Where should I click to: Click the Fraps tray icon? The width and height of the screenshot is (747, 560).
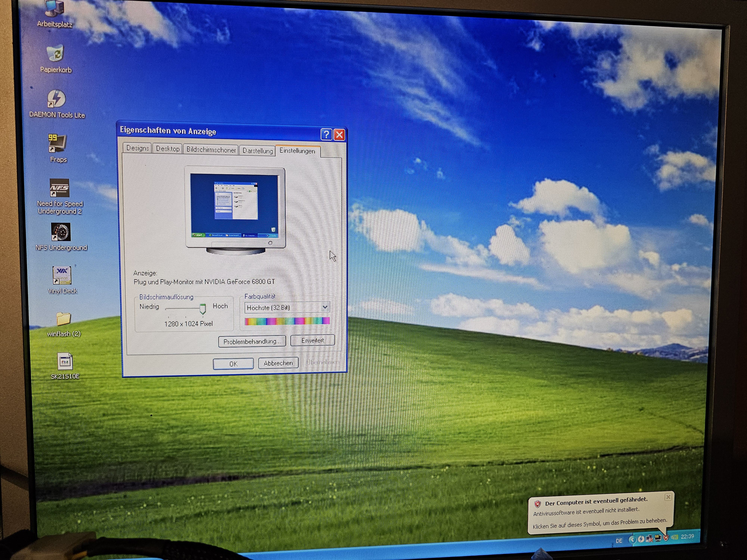pos(658,538)
